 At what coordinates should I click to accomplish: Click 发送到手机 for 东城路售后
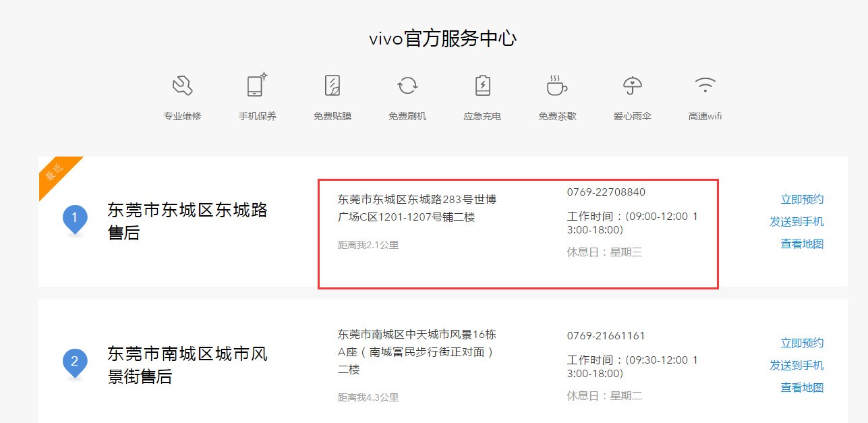pos(797,221)
